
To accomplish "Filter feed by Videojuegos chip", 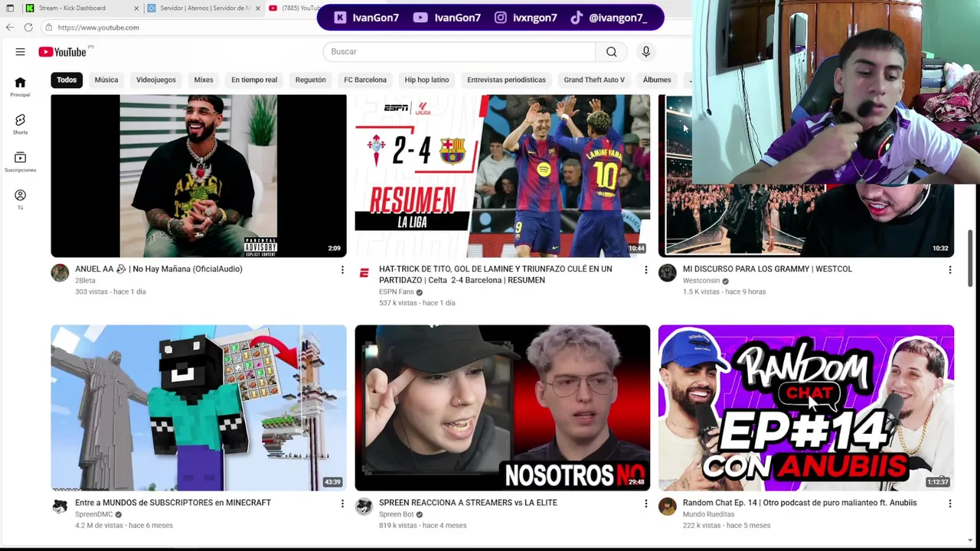I will tap(156, 80).
